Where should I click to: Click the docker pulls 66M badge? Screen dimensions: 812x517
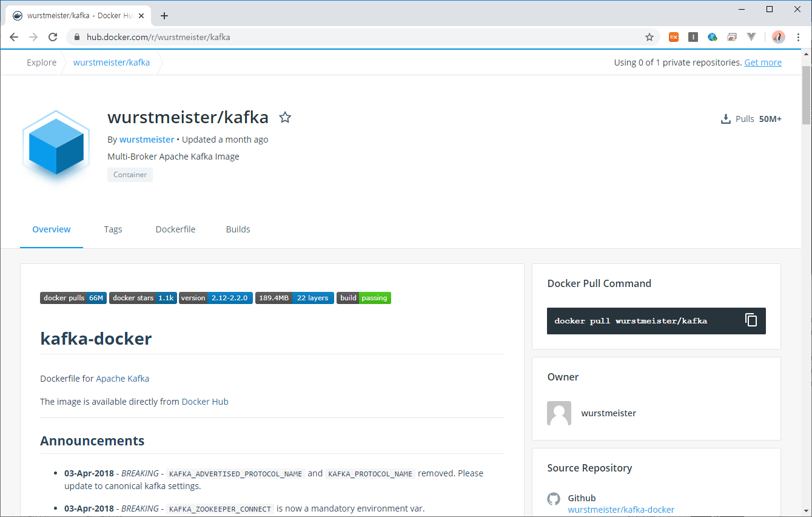pos(73,298)
